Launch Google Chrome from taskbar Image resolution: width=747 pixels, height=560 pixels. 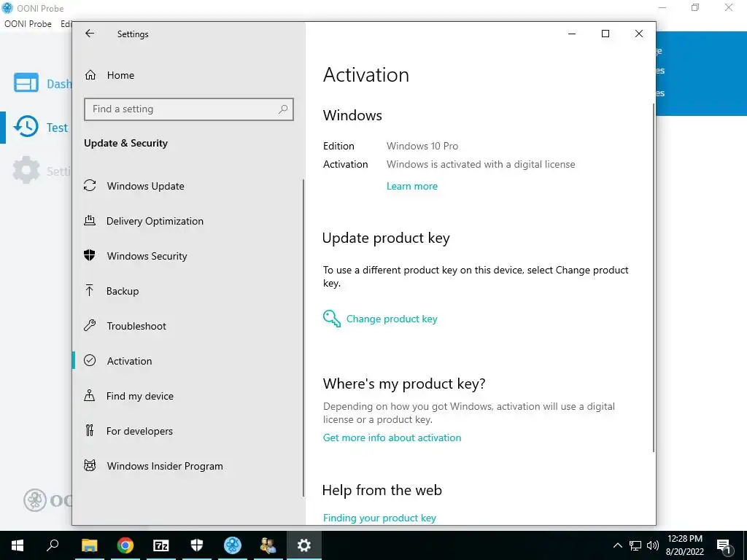(125, 545)
